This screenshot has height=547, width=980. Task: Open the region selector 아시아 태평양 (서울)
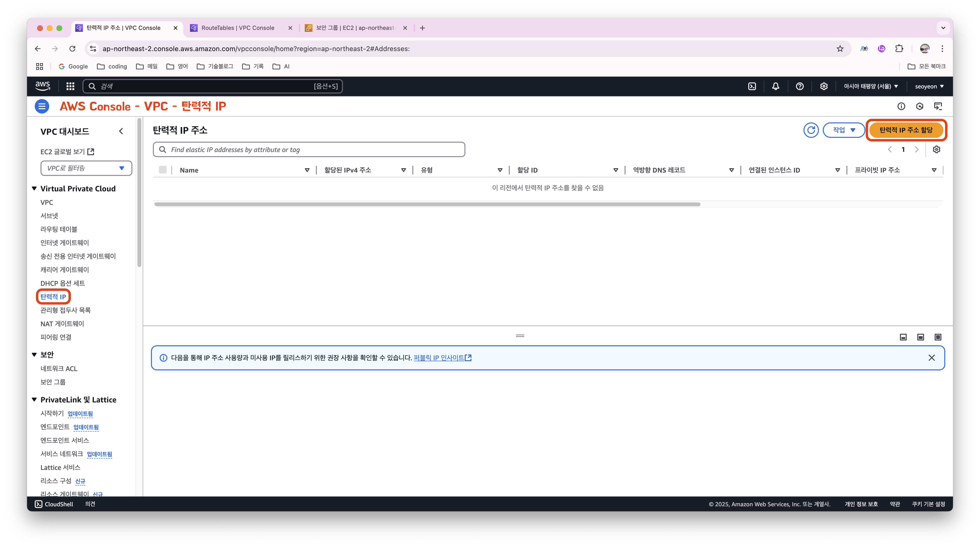pos(871,86)
